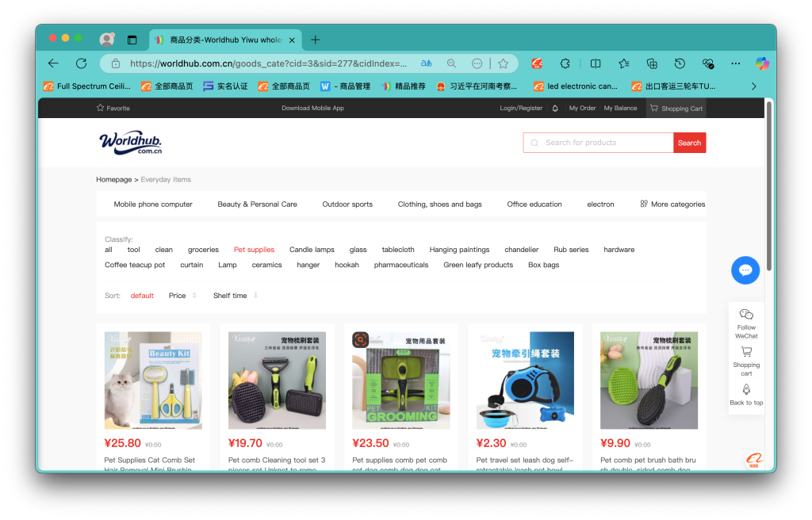Open Beauty & Personal Care category
This screenshot has height=520, width=812.
click(257, 204)
